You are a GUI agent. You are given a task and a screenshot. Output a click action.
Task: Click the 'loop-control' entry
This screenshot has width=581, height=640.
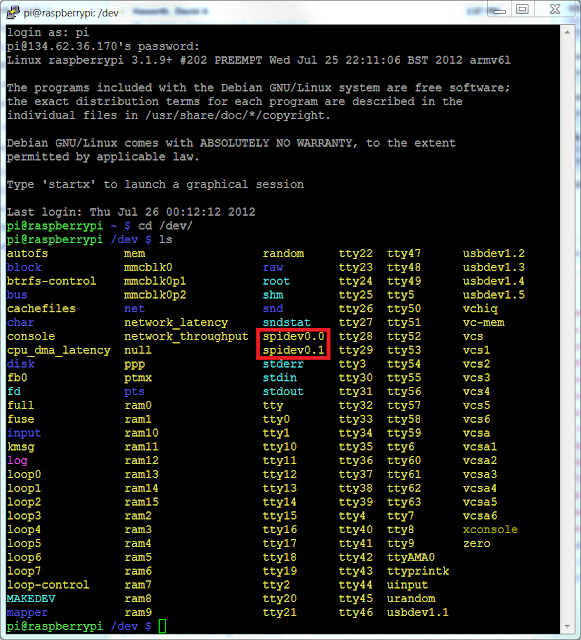click(x=48, y=585)
